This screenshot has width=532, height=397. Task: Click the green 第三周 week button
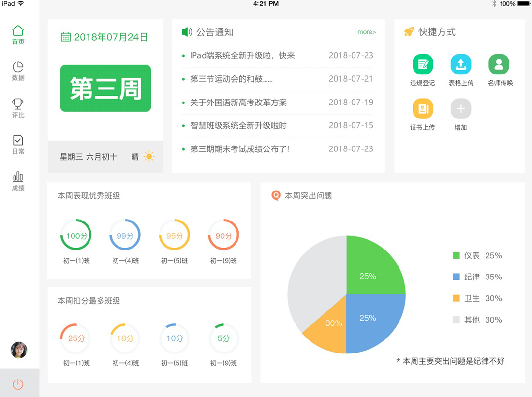point(105,88)
